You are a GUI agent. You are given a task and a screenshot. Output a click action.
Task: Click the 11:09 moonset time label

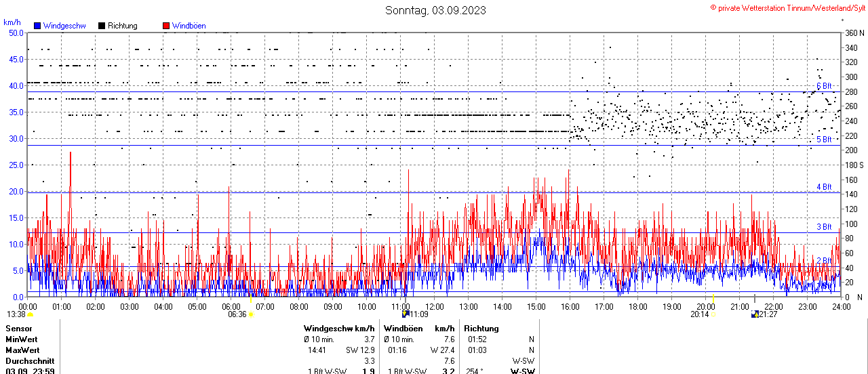(420, 314)
